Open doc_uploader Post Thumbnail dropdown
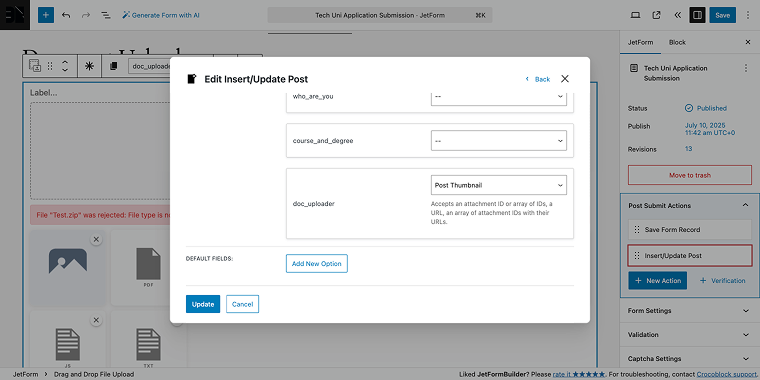The width and height of the screenshot is (760, 380). click(499, 185)
